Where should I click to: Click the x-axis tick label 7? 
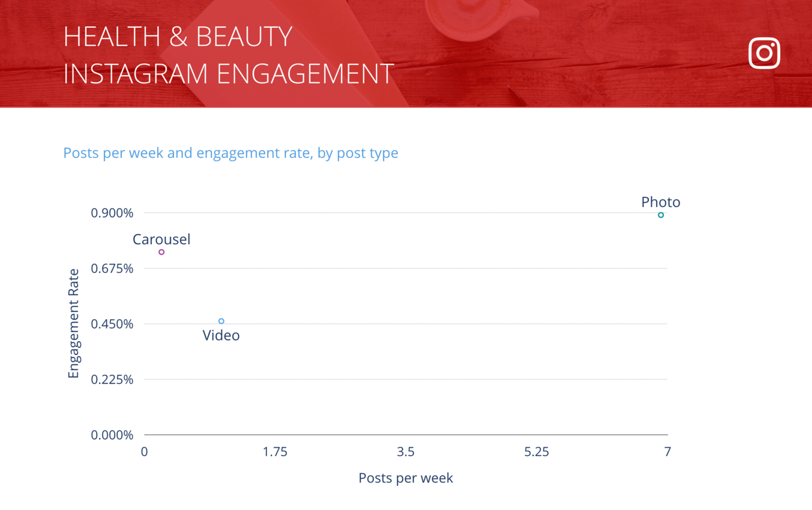tap(668, 452)
